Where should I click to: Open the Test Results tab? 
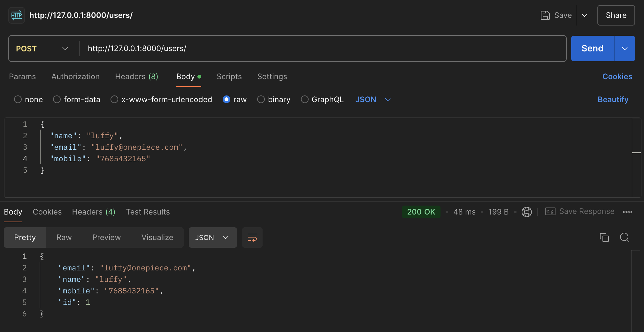coord(148,212)
